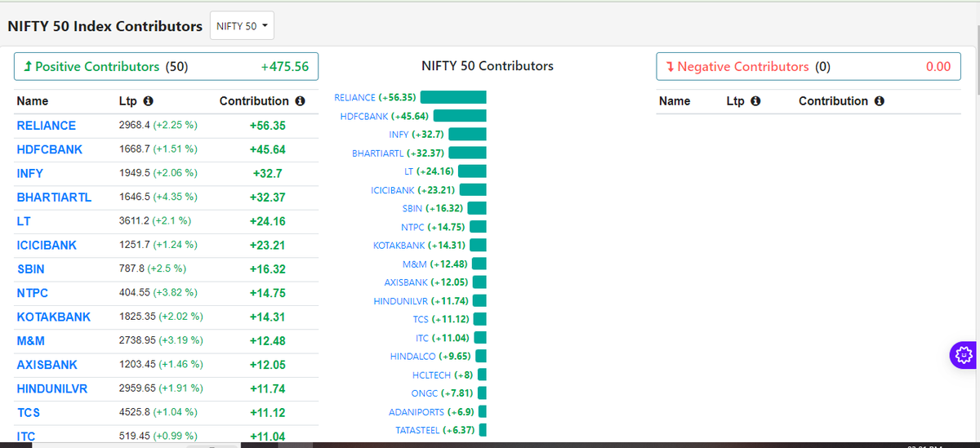Click the Name column header in negative table
The image size is (980, 448).
[675, 101]
